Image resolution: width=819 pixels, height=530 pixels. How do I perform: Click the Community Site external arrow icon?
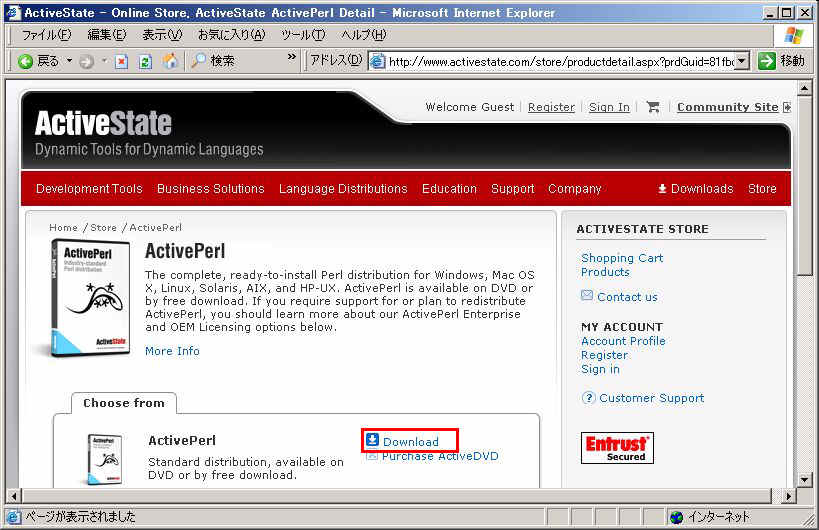pyautogui.click(x=787, y=107)
